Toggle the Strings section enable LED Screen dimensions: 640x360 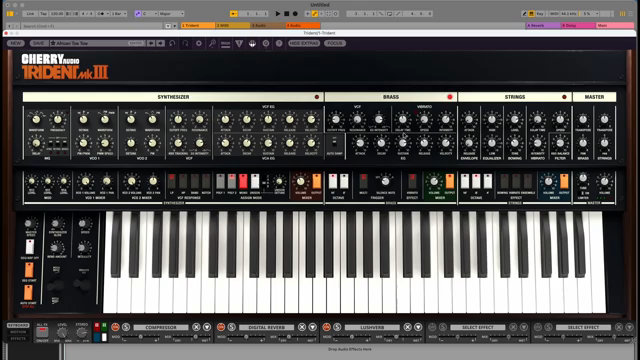pos(564,97)
